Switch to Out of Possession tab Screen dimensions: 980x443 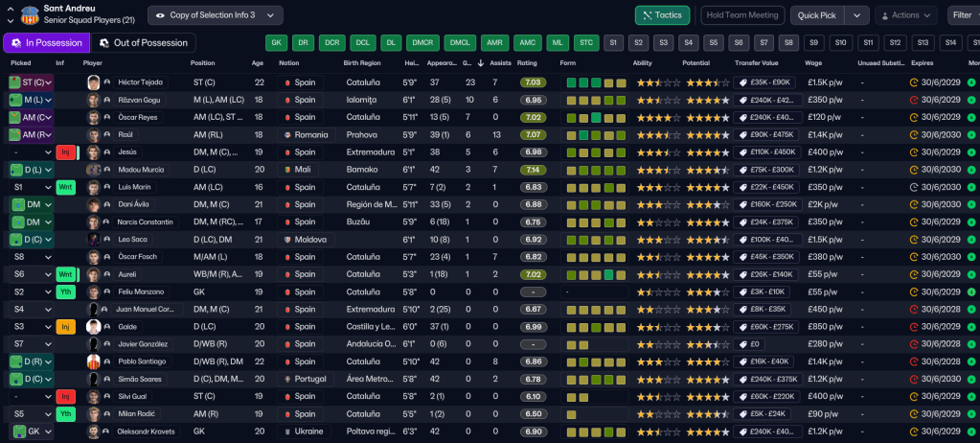pos(143,43)
